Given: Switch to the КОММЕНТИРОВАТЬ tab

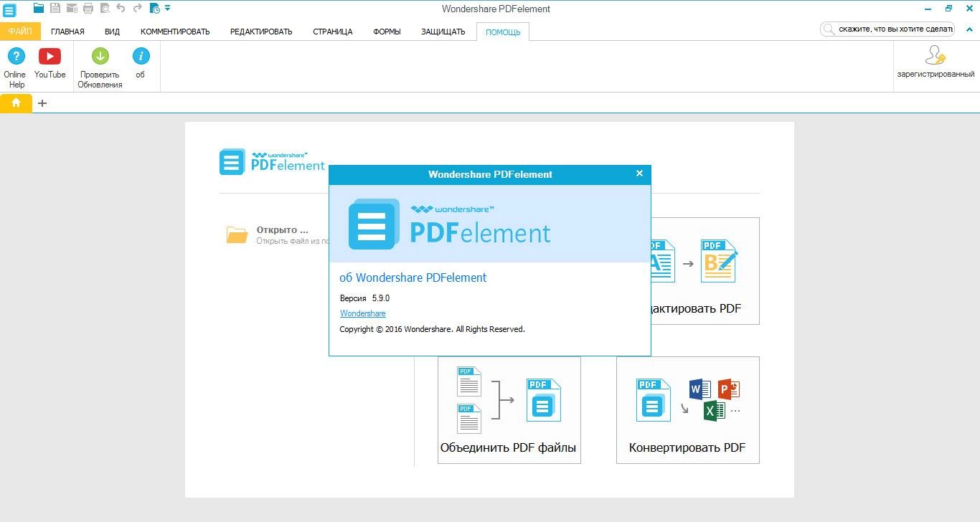Looking at the screenshot, I should [x=175, y=32].
